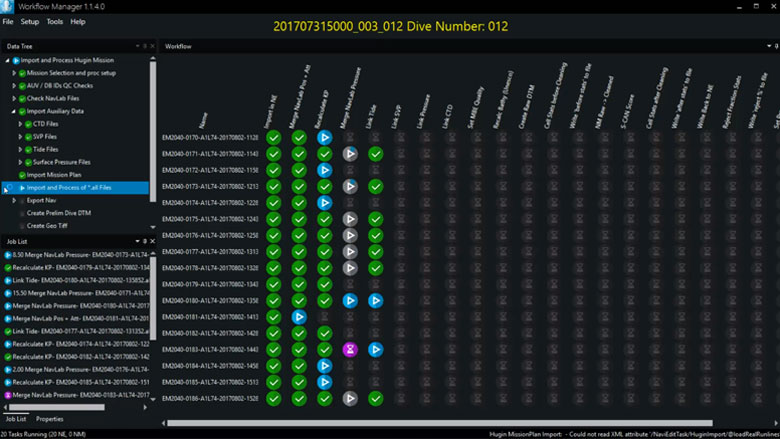
Task: Click the Merge NavLab Pos play icon for EM2040-0181
Action: tap(299, 317)
